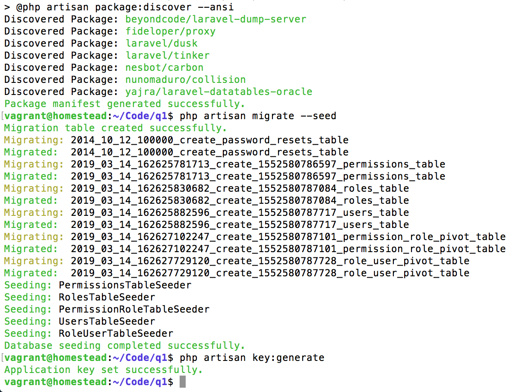Click the laravel/dusk package name
532x392 pixels.
tap(161, 43)
